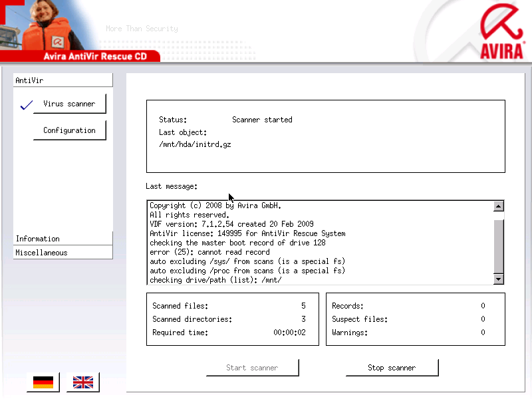Click the master boot record log line

(x=237, y=243)
